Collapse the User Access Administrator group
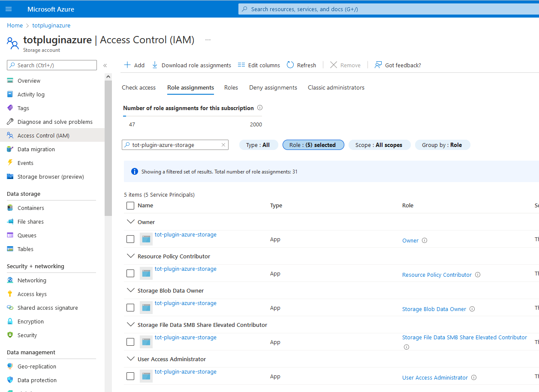 [x=131, y=359]
